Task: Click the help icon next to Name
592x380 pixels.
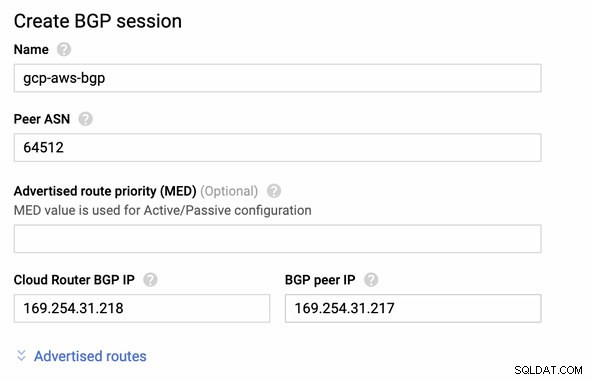Action: pyautogui.click(x=64, y=49)
